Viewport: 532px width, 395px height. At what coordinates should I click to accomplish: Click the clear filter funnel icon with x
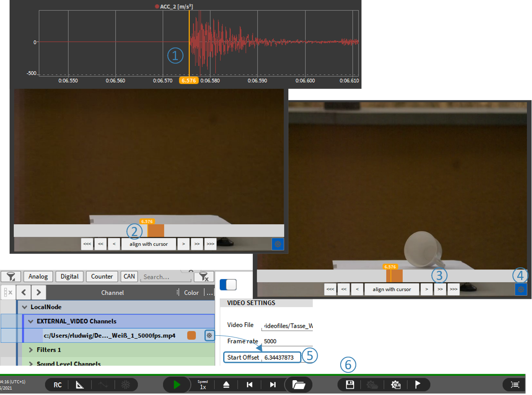(x=203, y=277)
